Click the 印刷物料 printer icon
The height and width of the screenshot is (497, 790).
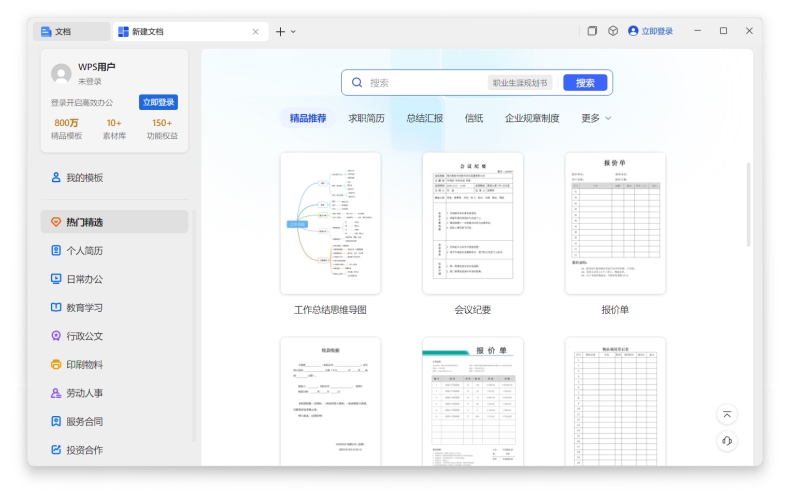click(x=56, y=364)
